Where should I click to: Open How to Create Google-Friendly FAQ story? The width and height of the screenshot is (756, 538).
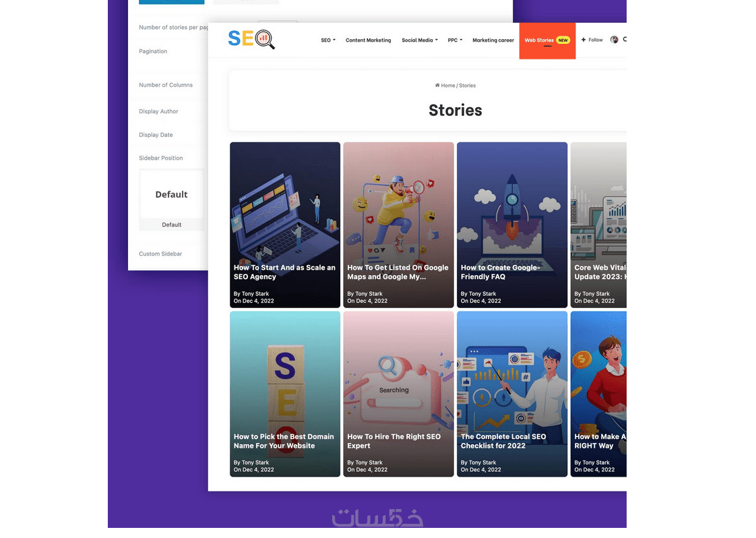click(512, 225)
